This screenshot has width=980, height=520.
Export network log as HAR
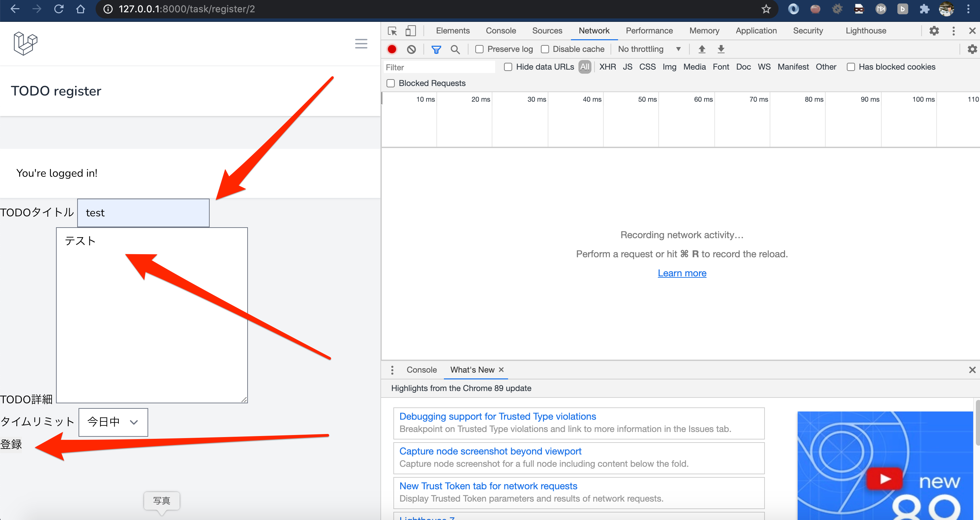point(721,49)
